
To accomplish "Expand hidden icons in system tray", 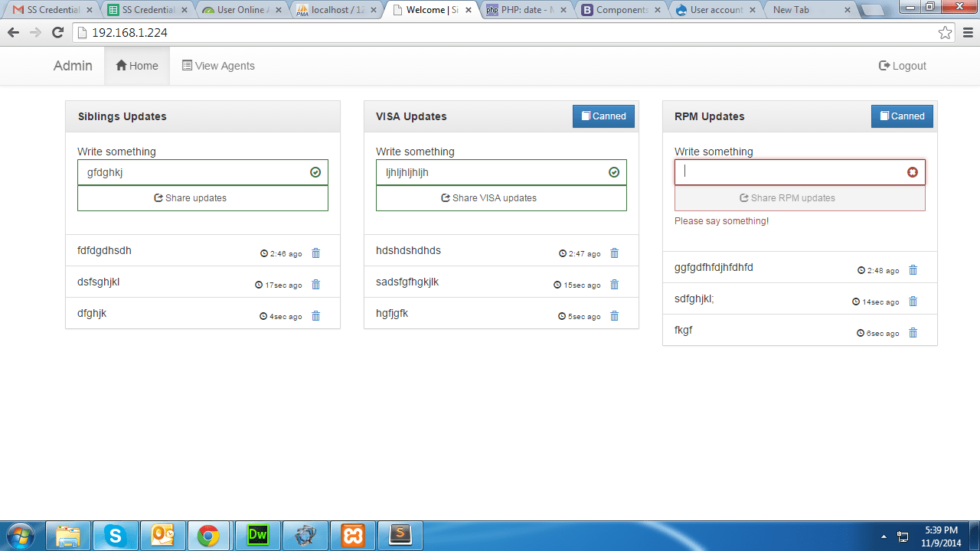I will tap(882, 536).
